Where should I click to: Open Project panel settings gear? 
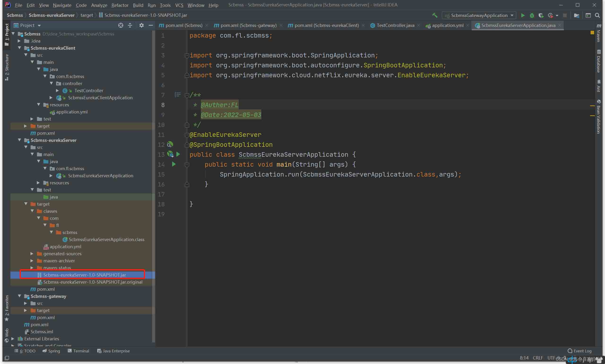click(x=142, y=25)
